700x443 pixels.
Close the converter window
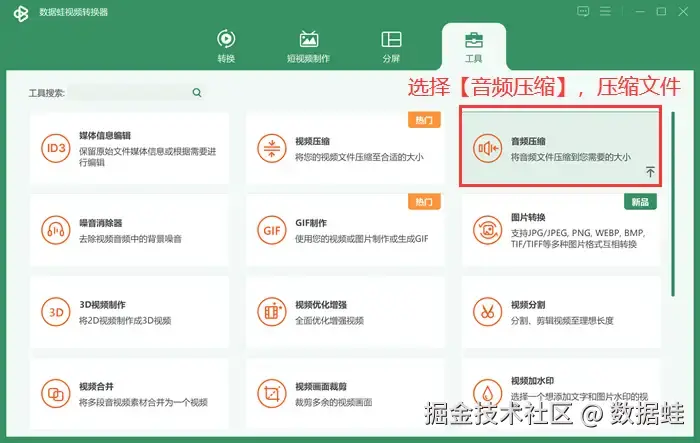point(683,12)
